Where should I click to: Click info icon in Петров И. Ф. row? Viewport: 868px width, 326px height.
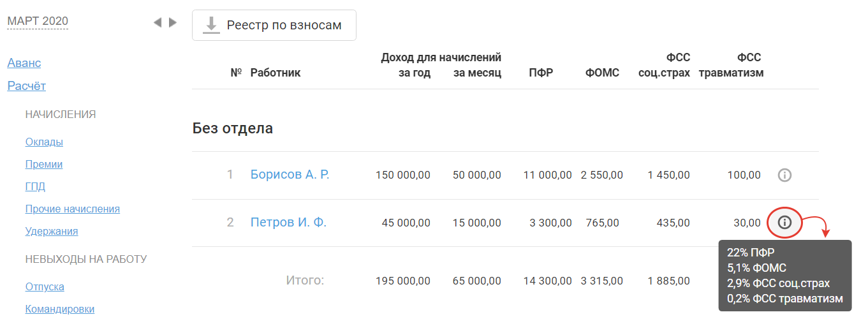click(784, 223)
